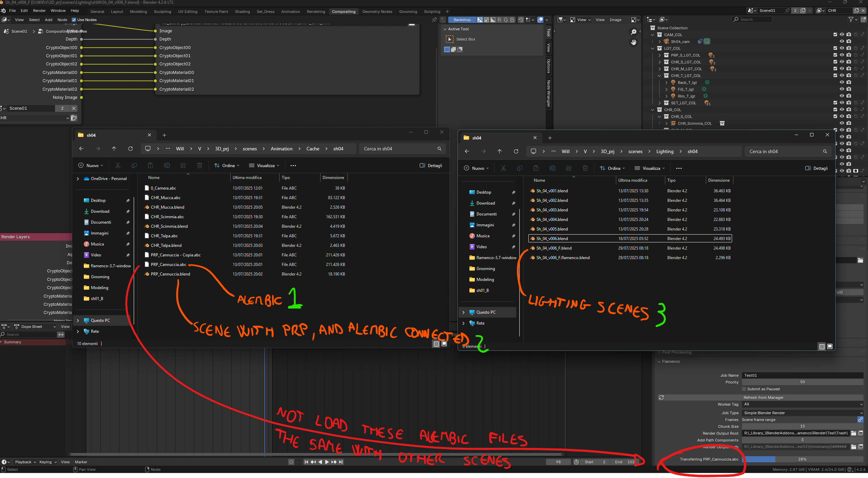Click the refresh icon in Cache explorer window
Image resolution: width=868 pixels, height=478 pixels.
[x=130, y=149]
